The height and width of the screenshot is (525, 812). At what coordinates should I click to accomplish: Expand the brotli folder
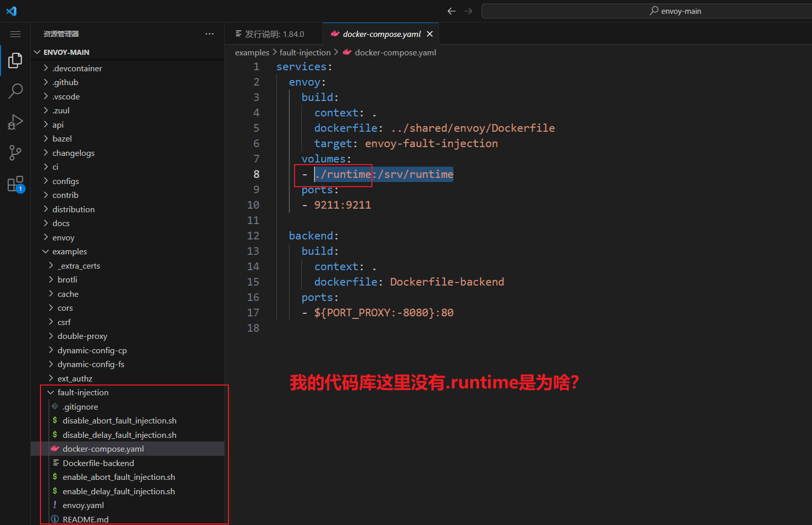click(x=128, y=279)
